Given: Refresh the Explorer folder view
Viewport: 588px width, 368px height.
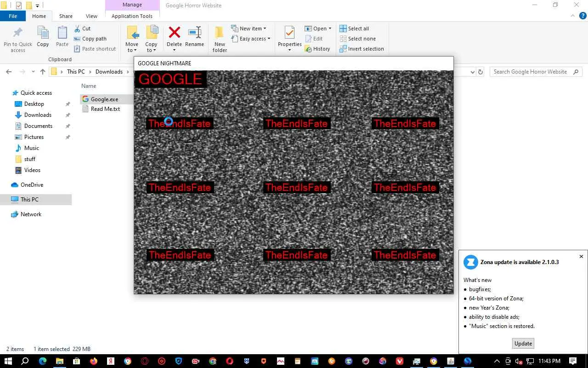Looking at the screenshot, I should coord(481,72).
